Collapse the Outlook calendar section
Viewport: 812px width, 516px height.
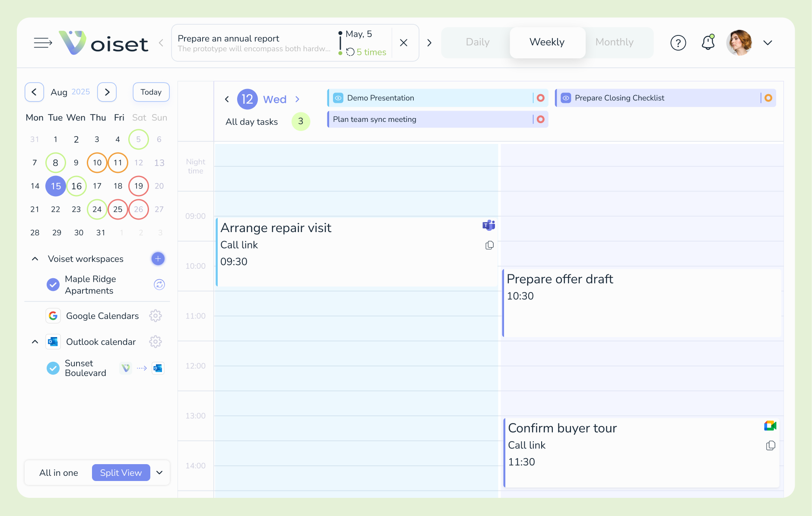[x=35, y=342]
